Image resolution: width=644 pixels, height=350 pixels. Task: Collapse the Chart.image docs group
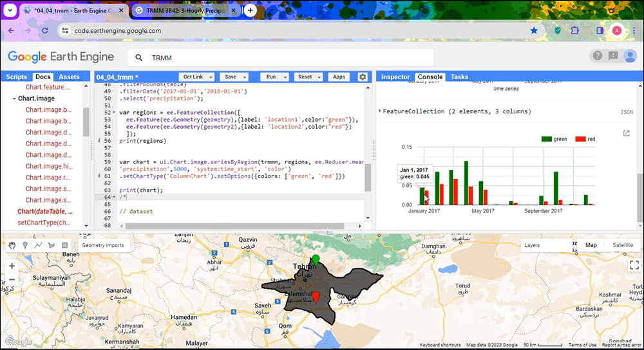pos(14,98)
